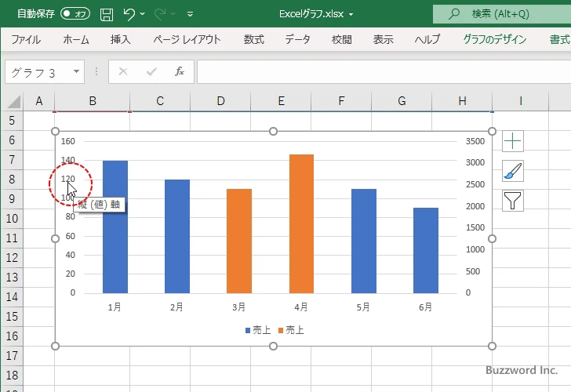Screen dimensions: 571x392
Task: Click inside the formula bar input
Action: pyautogui.click(x=384, y=72)
